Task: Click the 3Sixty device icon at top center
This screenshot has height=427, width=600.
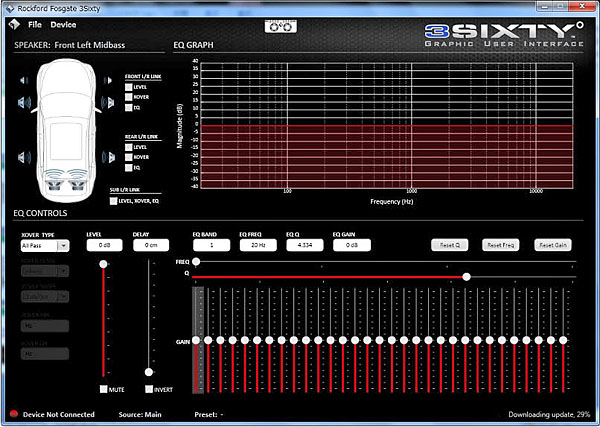Action: click(280, 26)
